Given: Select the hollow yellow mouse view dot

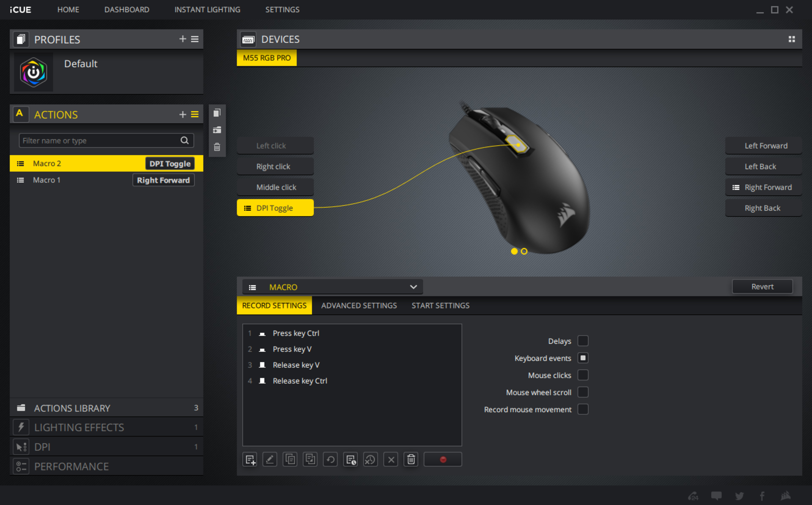Looking at the screenshot, I should 524,251.
